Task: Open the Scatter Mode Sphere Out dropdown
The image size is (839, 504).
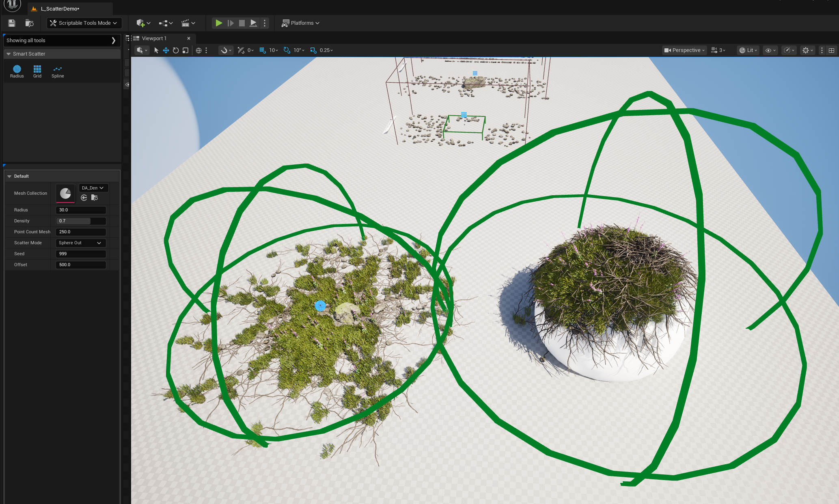Action: point(80,243)
